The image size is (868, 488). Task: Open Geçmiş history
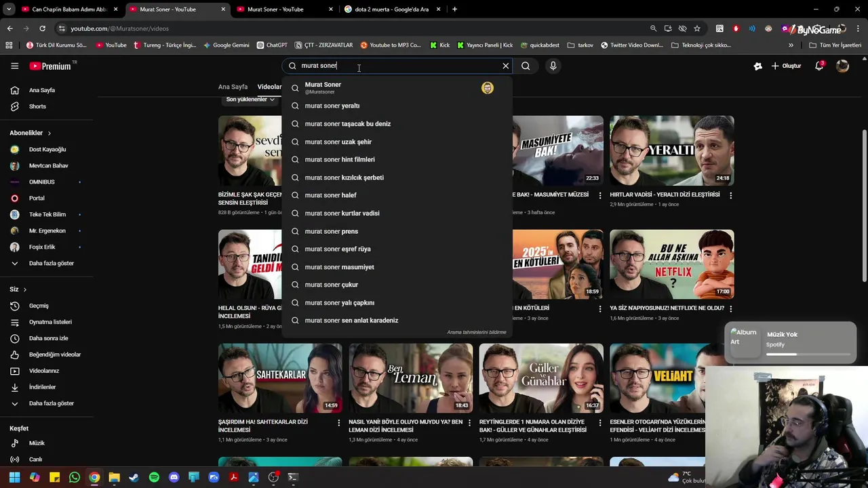39,306
